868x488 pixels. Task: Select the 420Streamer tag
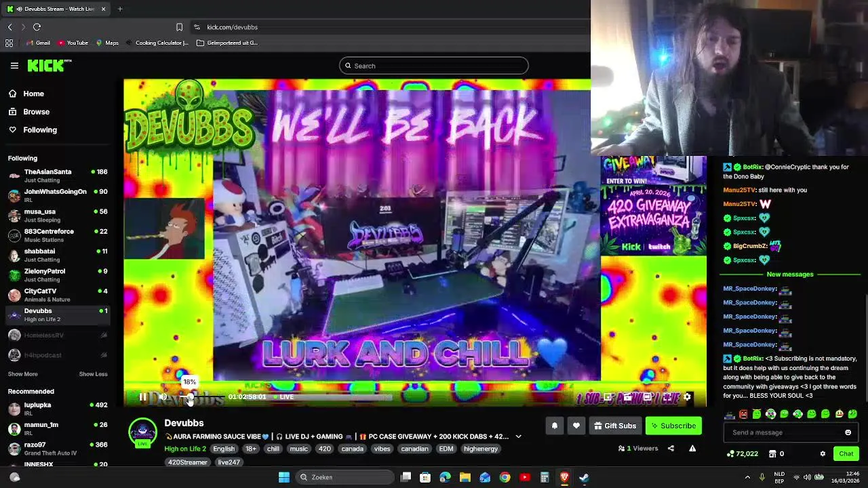[188, 462]
